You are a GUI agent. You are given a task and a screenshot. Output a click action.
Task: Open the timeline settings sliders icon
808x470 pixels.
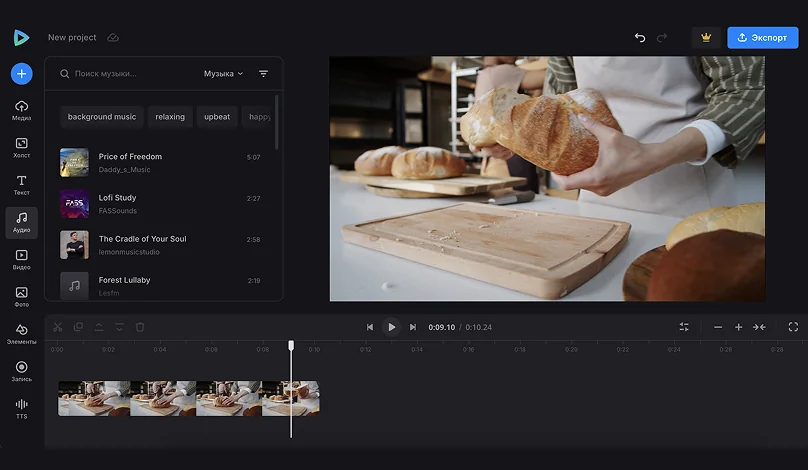tap(684, 327)
